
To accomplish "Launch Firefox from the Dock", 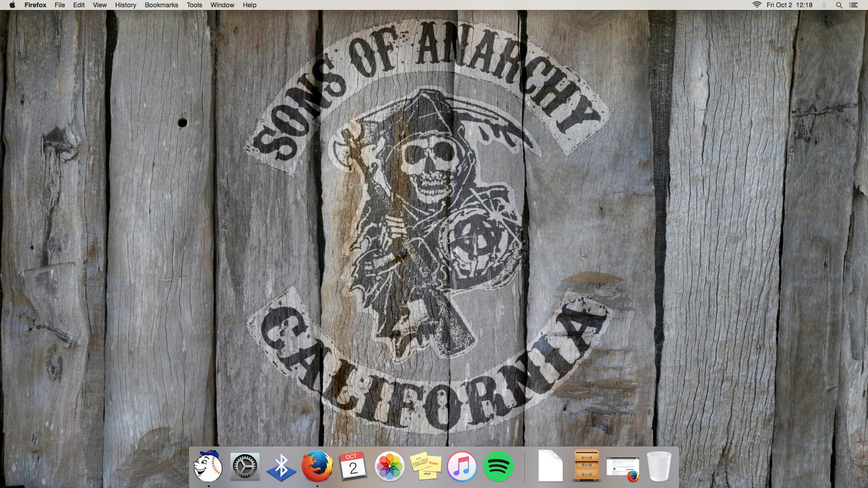I will pos(317,466).
